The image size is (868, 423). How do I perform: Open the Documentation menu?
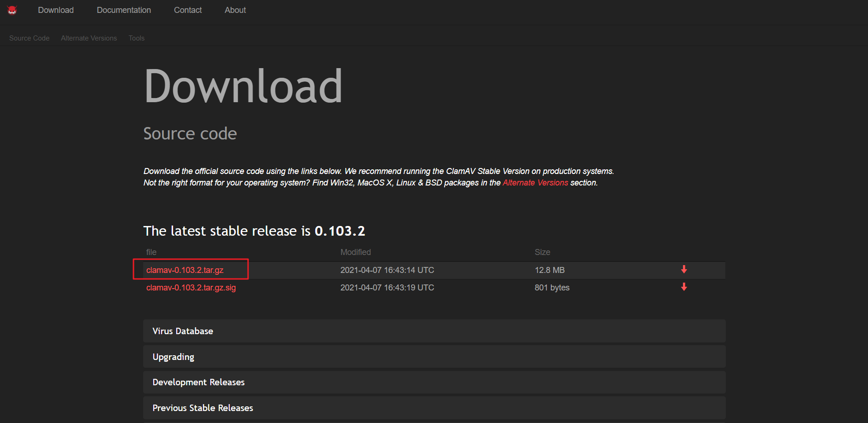click(124, 10)
